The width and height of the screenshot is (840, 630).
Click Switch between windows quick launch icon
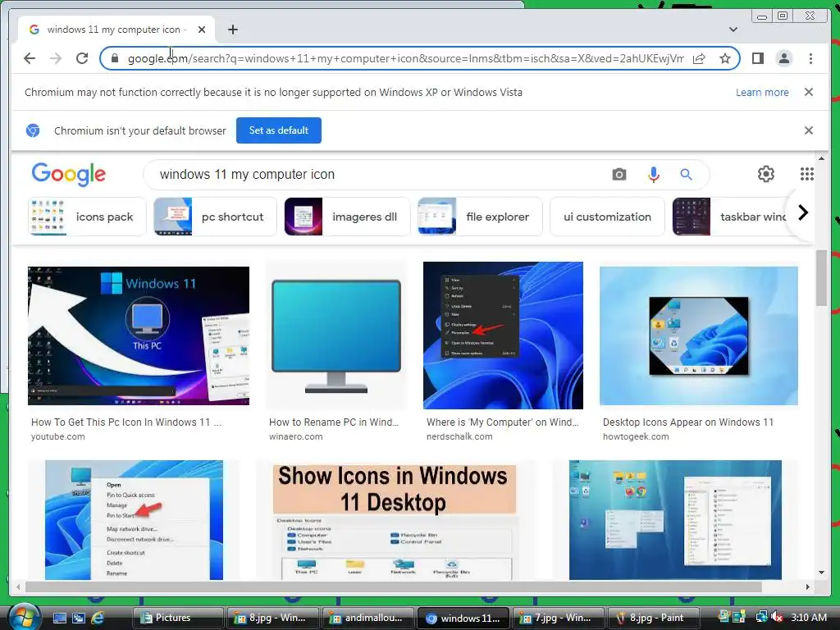coord(79,619)
